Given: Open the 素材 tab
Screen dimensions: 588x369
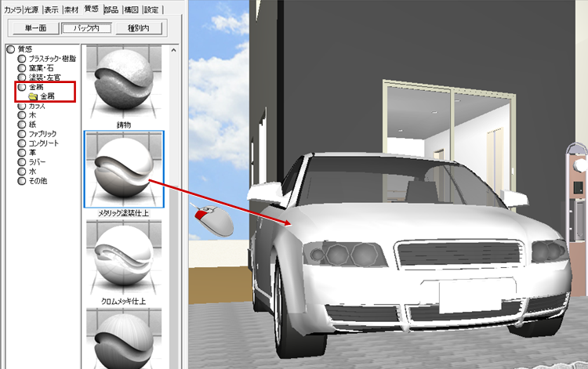Looking at the screenshot, I should (x=71, y=9).
